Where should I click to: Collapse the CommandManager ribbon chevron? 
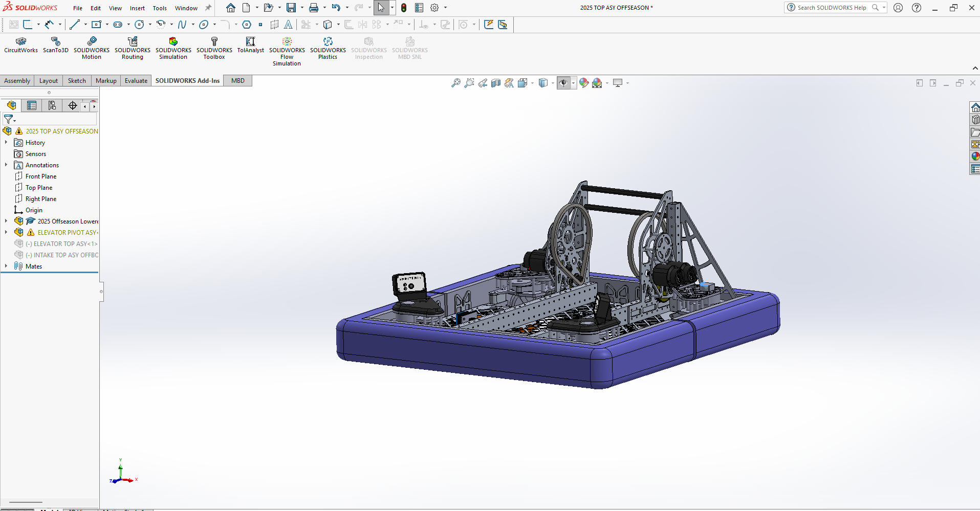pos(975,69)
